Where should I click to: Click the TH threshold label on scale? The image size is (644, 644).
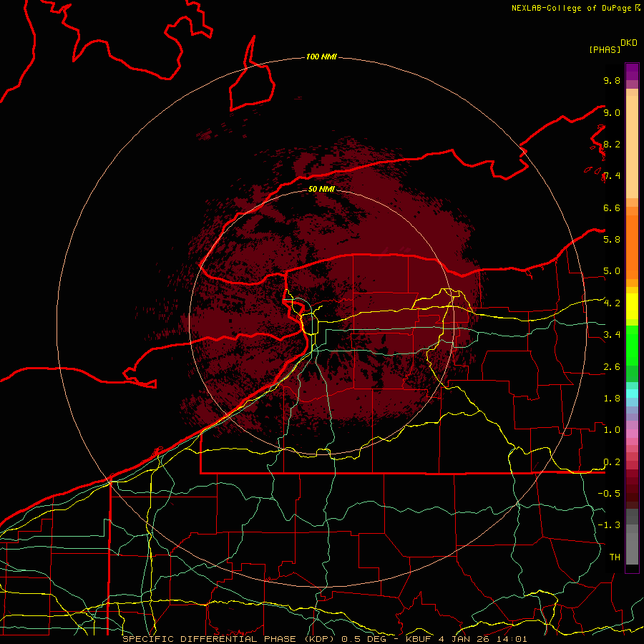[x=615, y=557]
